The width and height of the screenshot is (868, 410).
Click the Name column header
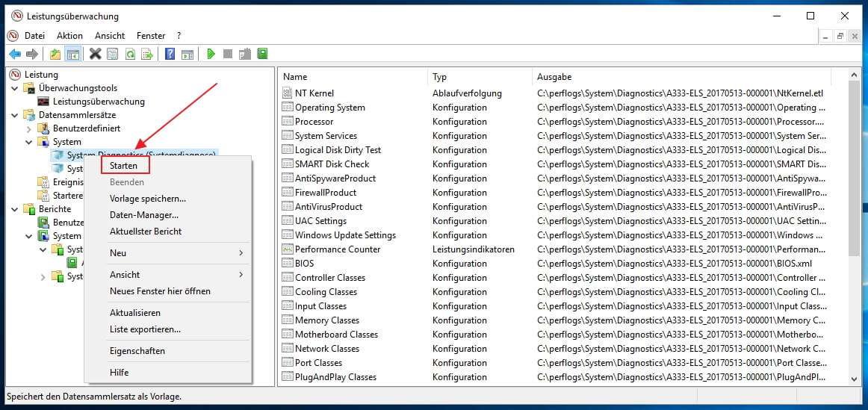tap(295, 77)
